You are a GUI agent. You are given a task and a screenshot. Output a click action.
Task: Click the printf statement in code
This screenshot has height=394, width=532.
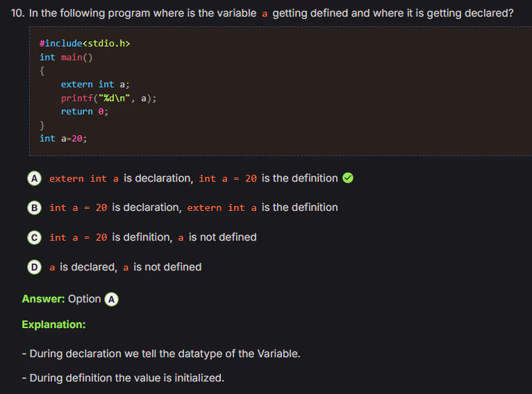click(x=108, y=98)
